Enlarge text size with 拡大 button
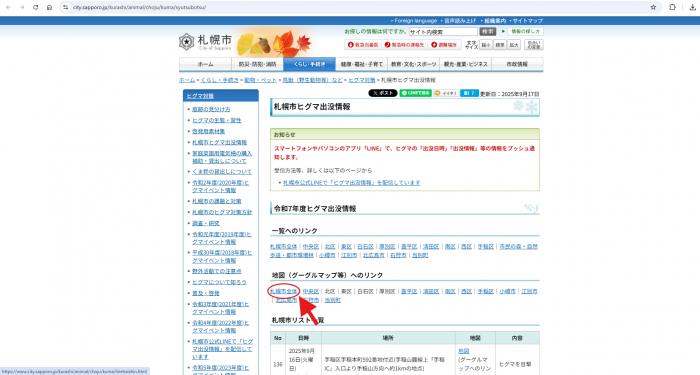 coord(514,45)
